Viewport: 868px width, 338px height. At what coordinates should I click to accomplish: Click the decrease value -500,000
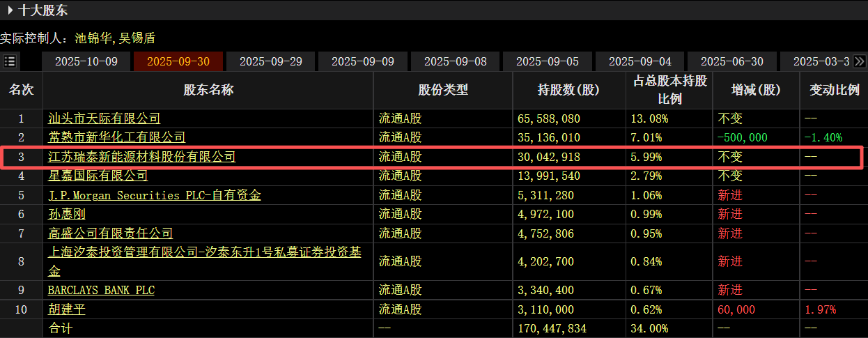pos(743,137)
